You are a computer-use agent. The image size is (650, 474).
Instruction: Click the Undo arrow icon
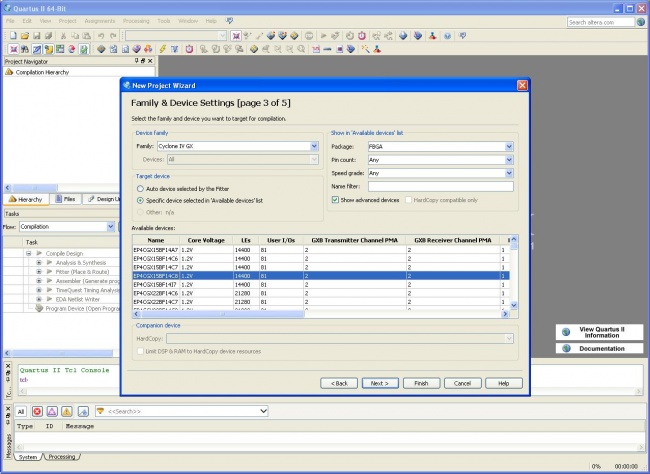[101, 36]
